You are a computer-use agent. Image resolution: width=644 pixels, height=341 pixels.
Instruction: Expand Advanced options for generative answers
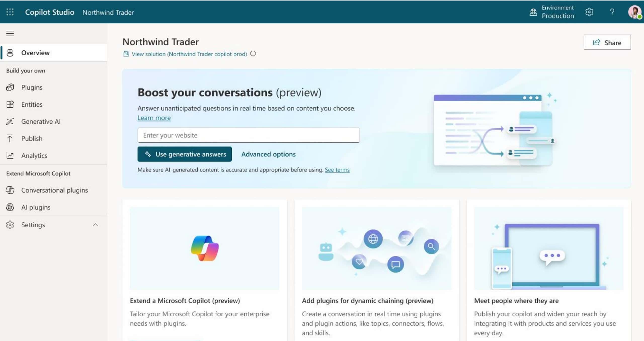tap(268, 154)
